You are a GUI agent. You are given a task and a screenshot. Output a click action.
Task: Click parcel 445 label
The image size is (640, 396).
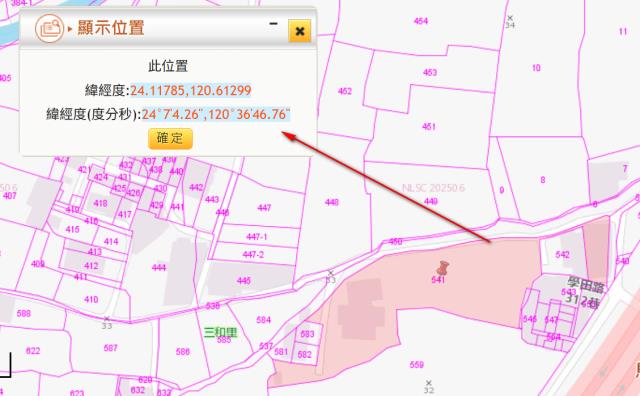pos(244,281)
